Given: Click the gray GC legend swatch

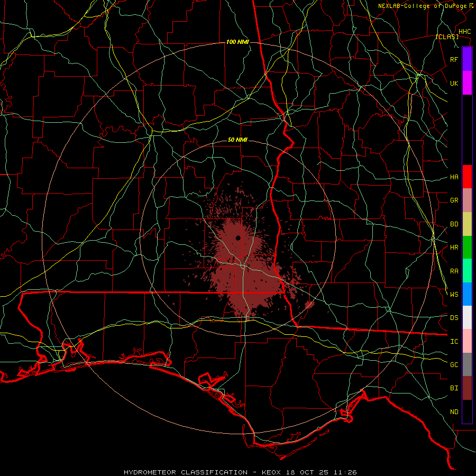Looking at the screenshot, I should 467,364.
